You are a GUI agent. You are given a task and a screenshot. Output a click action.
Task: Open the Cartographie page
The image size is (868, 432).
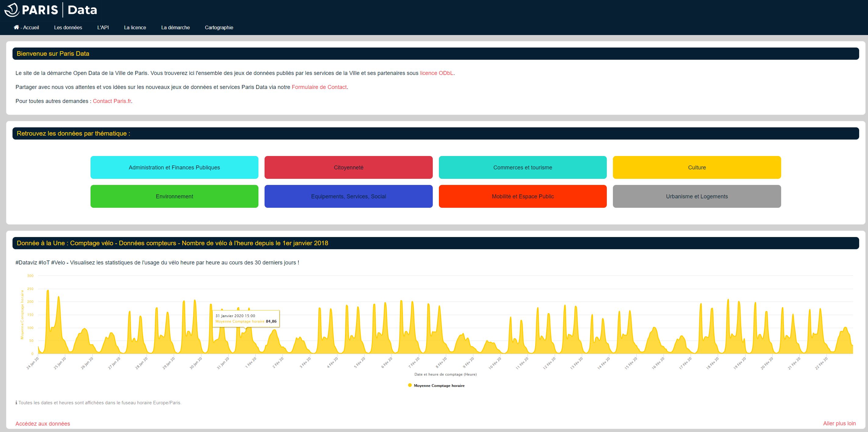click(x=219, y=28)
